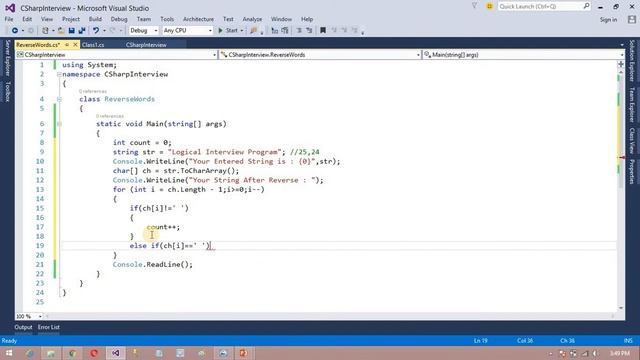Image resolution: width=640 pixels, height=360 pixels.
Task: Open the Error List panel tab
Action: 49,327
